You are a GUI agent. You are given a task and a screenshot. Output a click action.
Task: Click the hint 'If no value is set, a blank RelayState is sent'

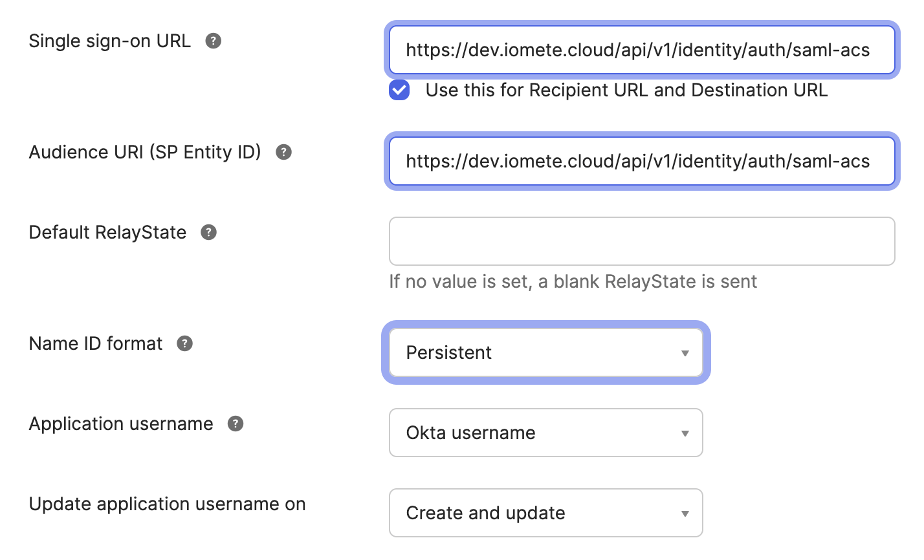pyautogui.click(x=573, y=281)
